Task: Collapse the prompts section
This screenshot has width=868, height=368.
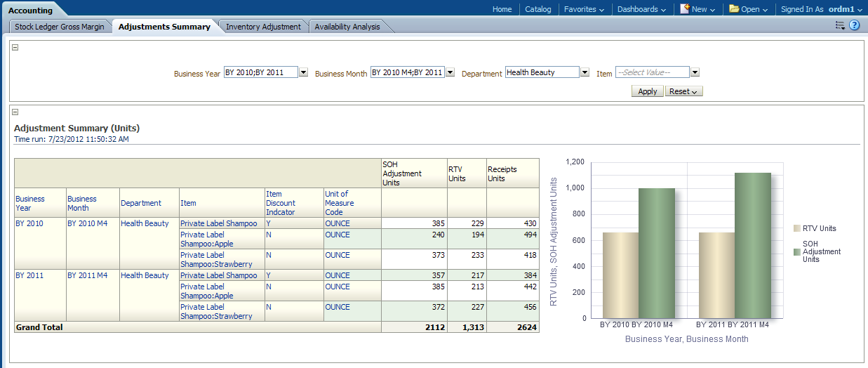Action: coord(15,48)
